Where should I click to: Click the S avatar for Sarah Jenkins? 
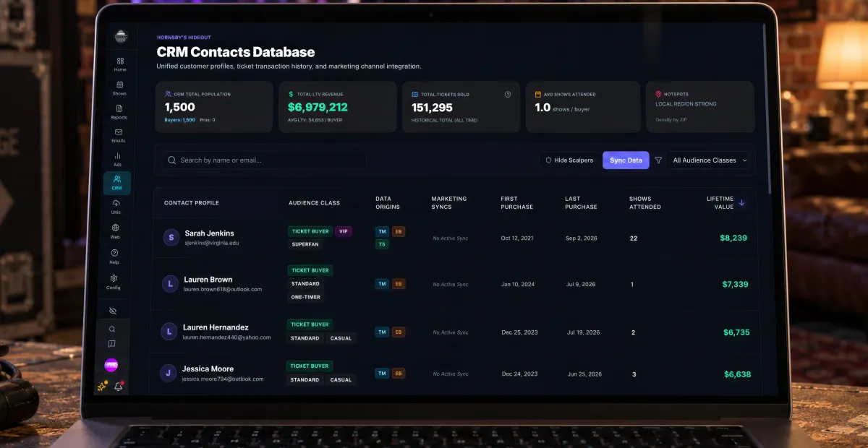pos(171,237)
